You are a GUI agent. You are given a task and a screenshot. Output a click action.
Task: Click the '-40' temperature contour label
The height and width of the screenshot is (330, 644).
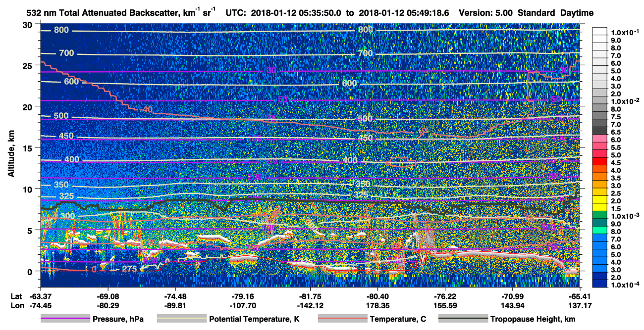[x=146, y=110]
